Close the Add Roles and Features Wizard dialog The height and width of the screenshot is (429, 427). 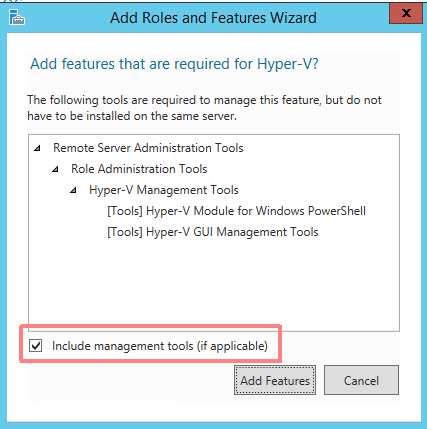coord(406,13)
